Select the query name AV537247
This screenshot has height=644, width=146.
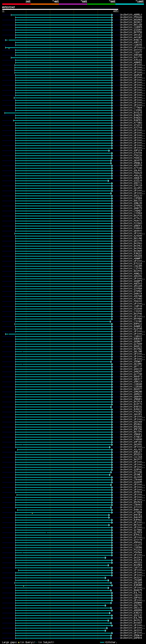[x=8, y=8]
